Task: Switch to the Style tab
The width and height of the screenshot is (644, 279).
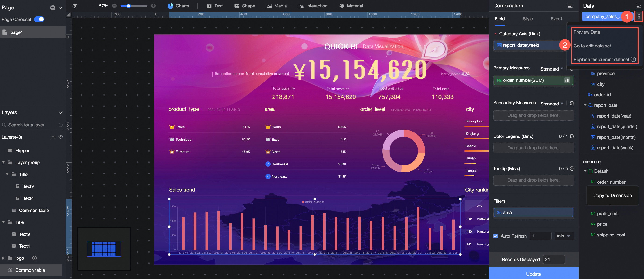Action: (x=527, y=19)
